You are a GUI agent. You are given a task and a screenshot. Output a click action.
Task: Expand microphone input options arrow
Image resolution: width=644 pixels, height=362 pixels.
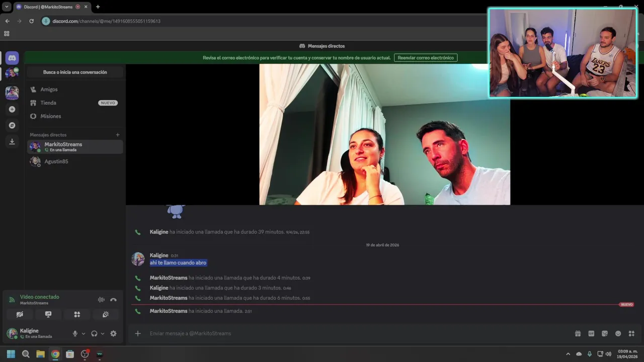[x=84, y=333]
